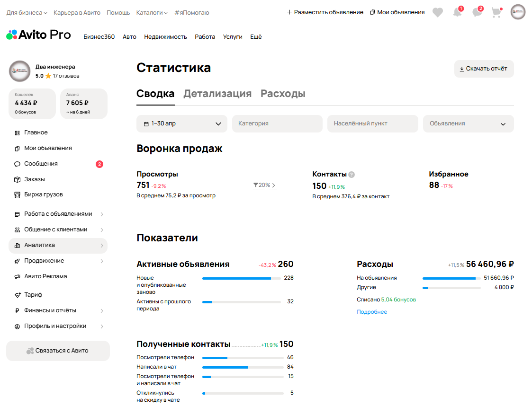Open profile avatar in top right corner
532x406 pixels.
pyautogui.click(x=518, y=12)
